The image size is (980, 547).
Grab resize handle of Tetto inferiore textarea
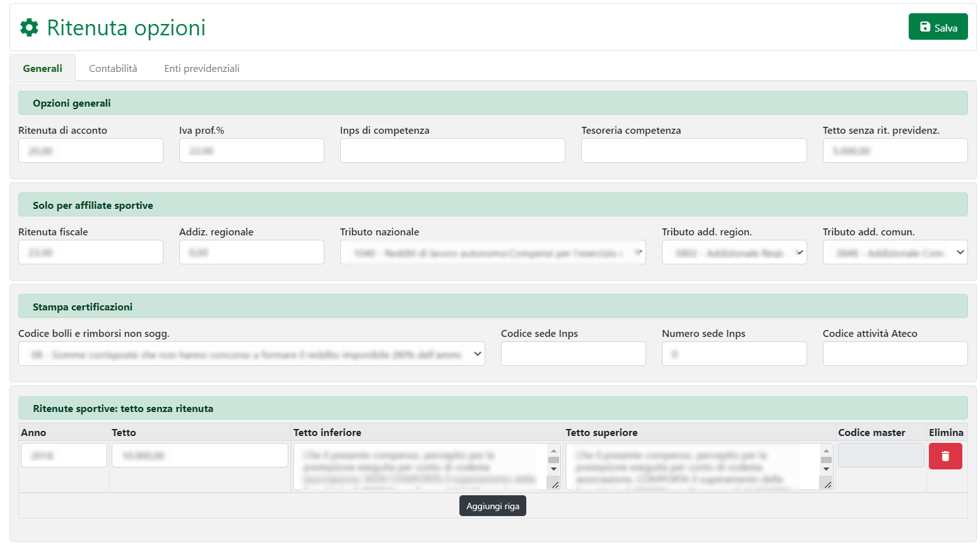[x=555, y=485]
